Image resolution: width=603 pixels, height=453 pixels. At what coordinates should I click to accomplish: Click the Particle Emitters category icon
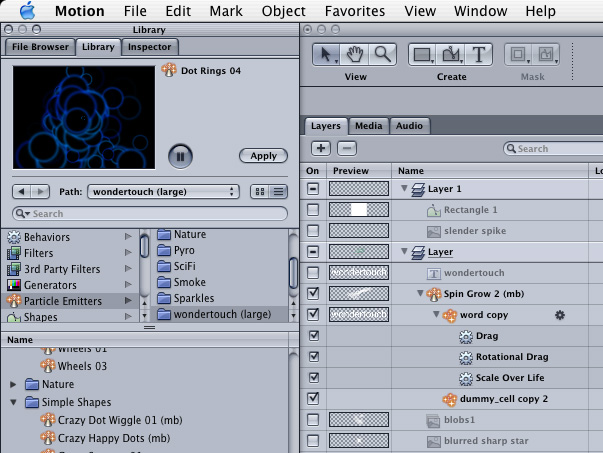14,301
